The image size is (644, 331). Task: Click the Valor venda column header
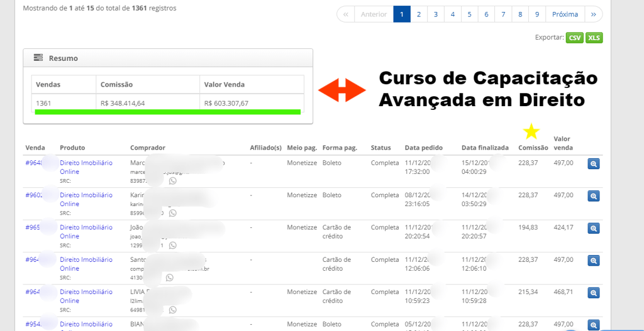(x=563, y=143)
